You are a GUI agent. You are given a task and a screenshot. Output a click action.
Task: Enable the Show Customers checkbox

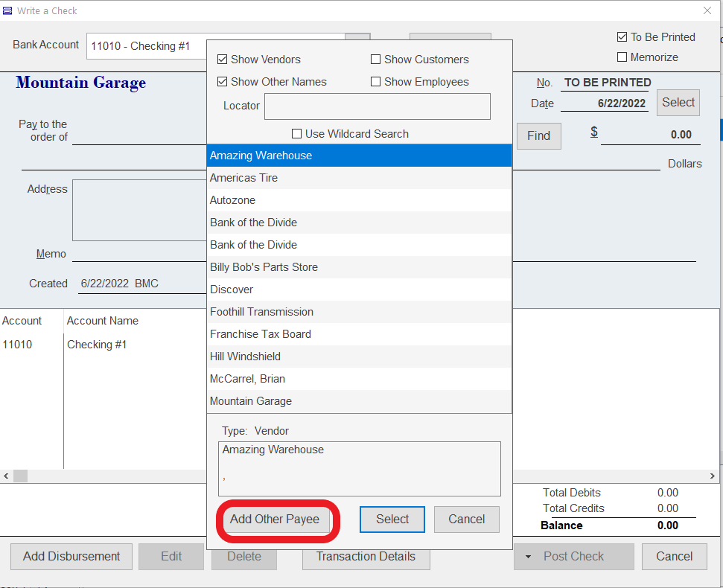click(x=375, y=60)
